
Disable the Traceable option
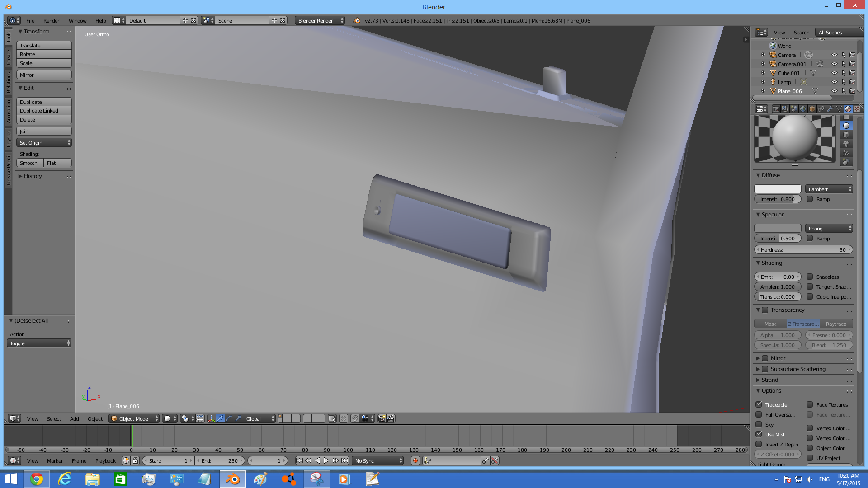(x=759, y=405)
